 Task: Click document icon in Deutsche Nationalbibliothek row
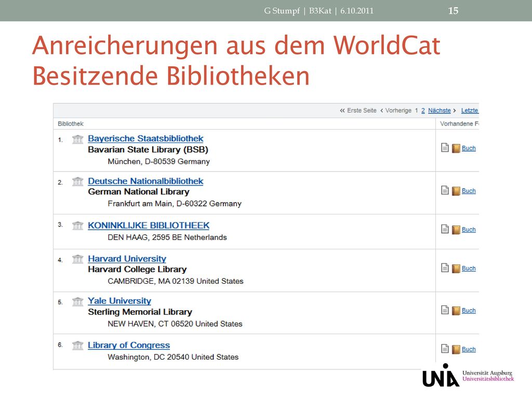coord(445,190)
